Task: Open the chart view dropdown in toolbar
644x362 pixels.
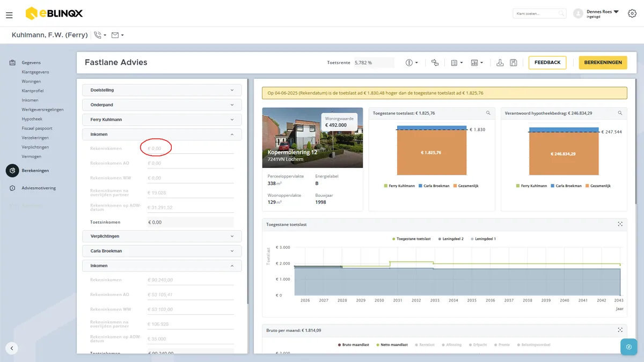Action: point(477,63)
